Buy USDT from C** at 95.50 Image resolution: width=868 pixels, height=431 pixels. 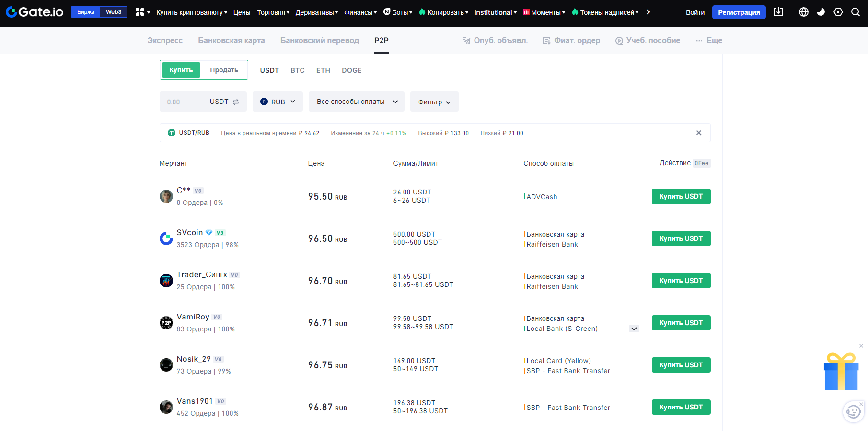(x=681, y=196)
